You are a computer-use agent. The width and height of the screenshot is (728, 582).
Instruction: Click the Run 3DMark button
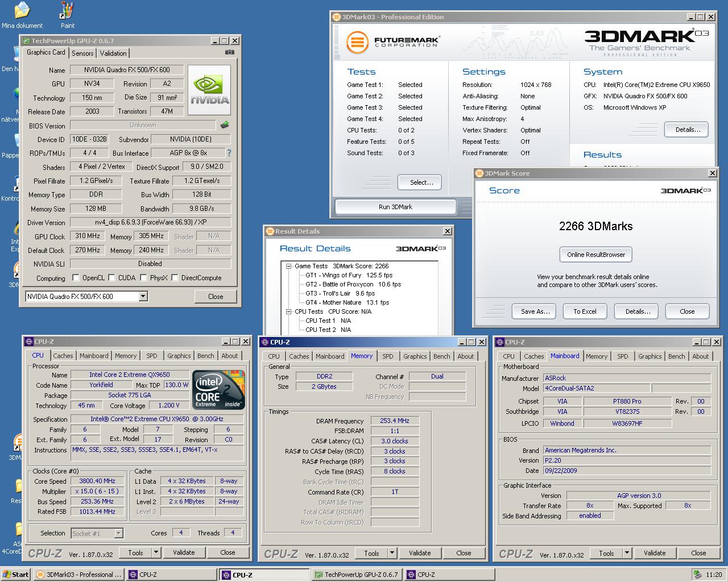(x=395, y=207)
